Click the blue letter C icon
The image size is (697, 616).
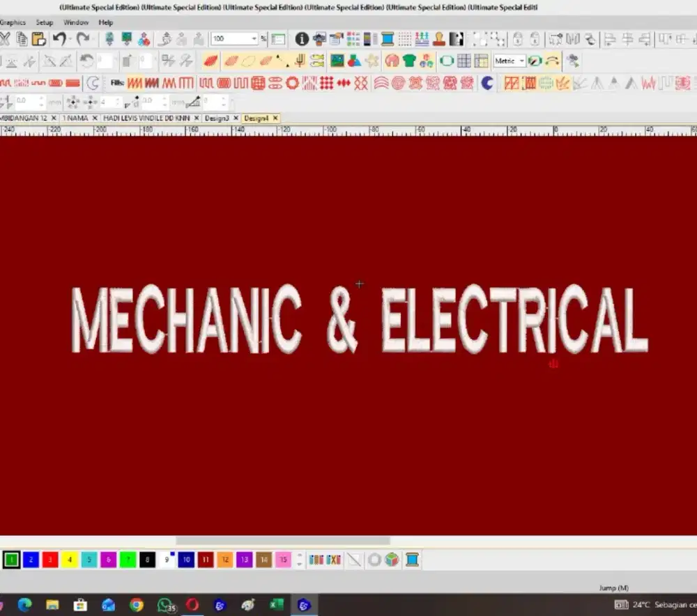point(487,84)
